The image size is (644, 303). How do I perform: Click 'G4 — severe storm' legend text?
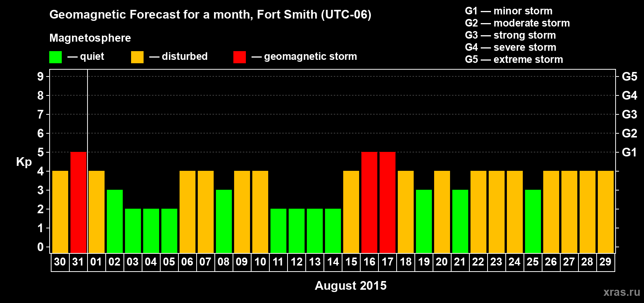tap(511, 47)
